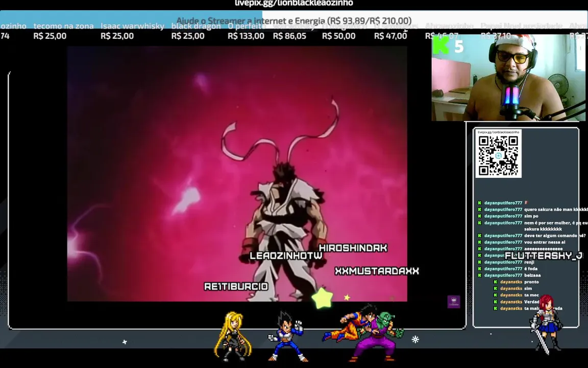Click the 'R$ 25,00' under 'tecomo na zona'
Image resolution: width=588 pixels, height=368 pixels.
point(50,36)
